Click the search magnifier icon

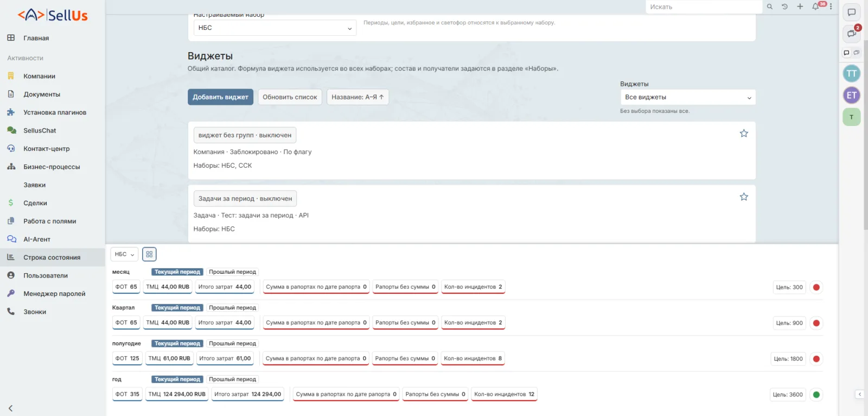pyautogui.click(x=769, y=7)
